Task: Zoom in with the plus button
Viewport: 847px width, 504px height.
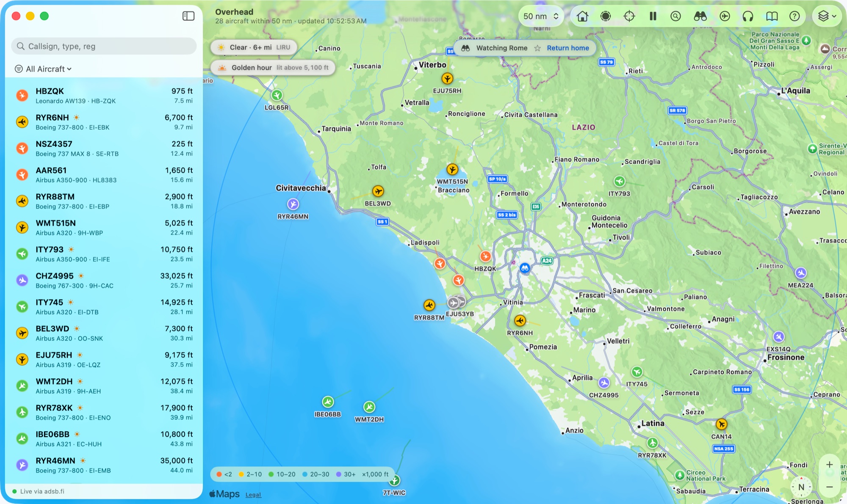Action: (x=829, y=465)
